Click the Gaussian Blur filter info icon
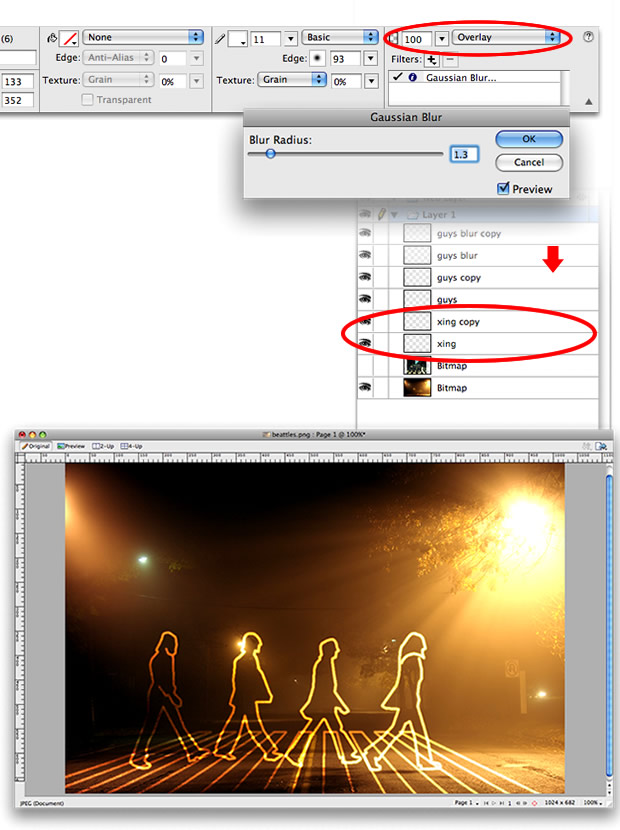This screenshot has height=830, width=620. point(412,77)
